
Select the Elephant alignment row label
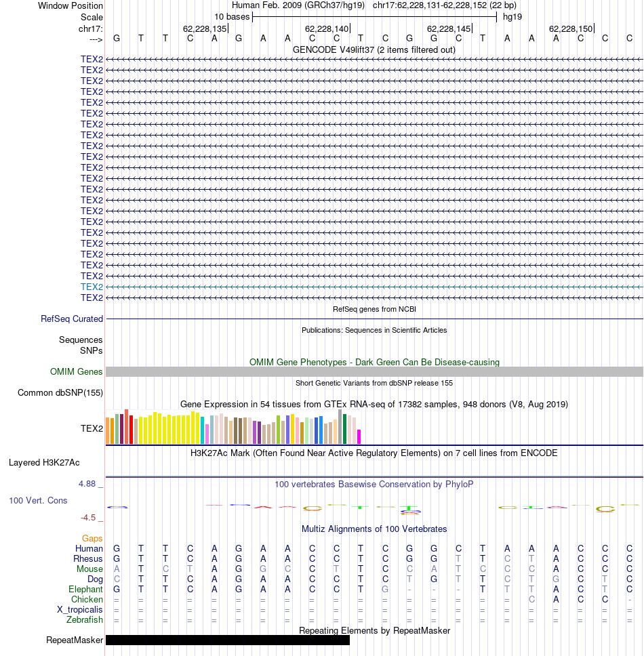[85, 589]
